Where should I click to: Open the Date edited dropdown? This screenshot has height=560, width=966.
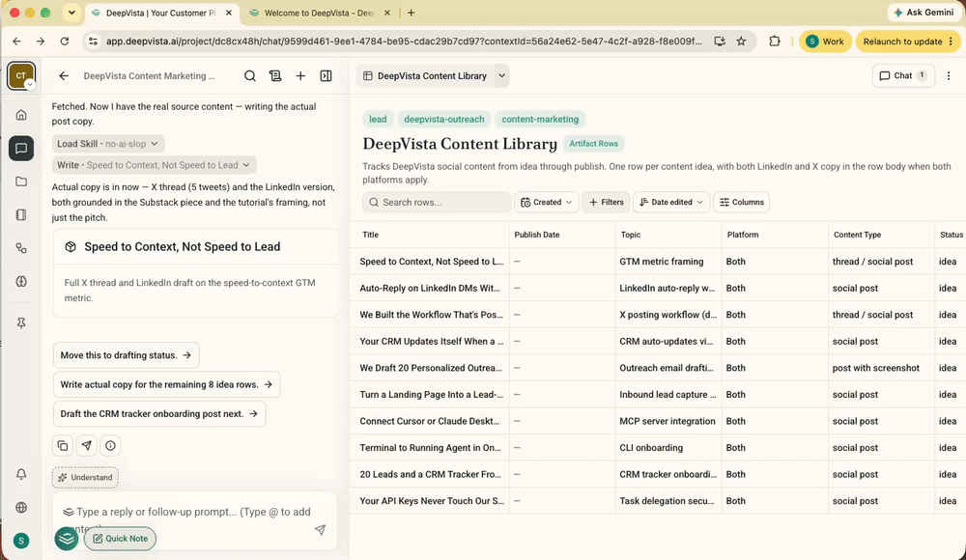tap(671, 202)
